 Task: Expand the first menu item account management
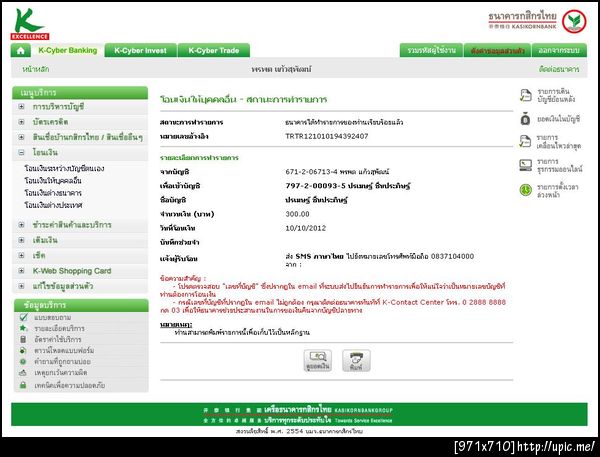(21, 107)
